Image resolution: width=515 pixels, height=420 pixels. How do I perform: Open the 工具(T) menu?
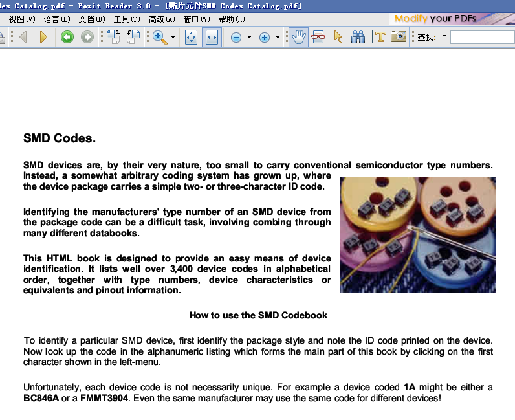click(x=127, y=19)
